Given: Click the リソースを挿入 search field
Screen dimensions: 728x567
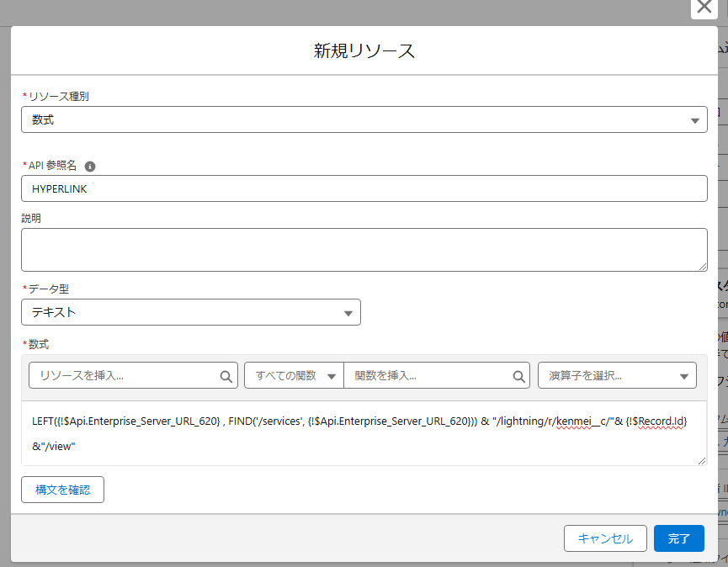Looking at the screenshot, I should 133,375.
